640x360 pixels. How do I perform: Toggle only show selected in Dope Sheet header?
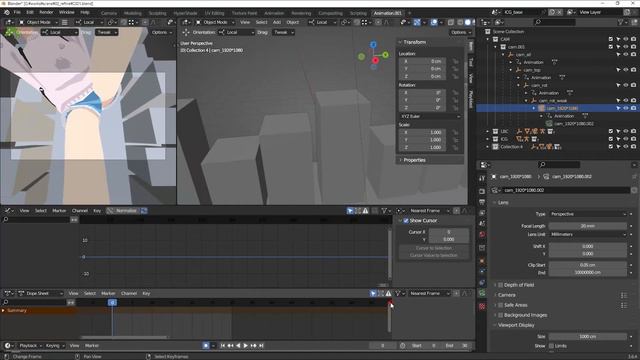pyautogui.click(x=373, y=293)
